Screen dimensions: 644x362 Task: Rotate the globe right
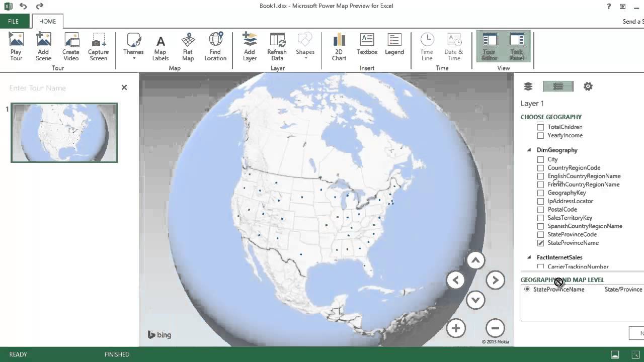click(x=495, y=280)
